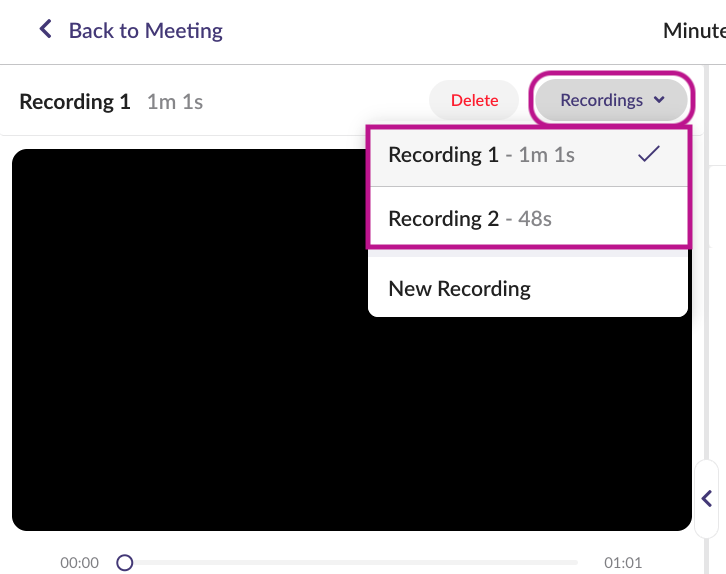This screenshot has height=574, width=726.
Task: Click the Recording 1 heading title
Action: [x=75, y=102]
